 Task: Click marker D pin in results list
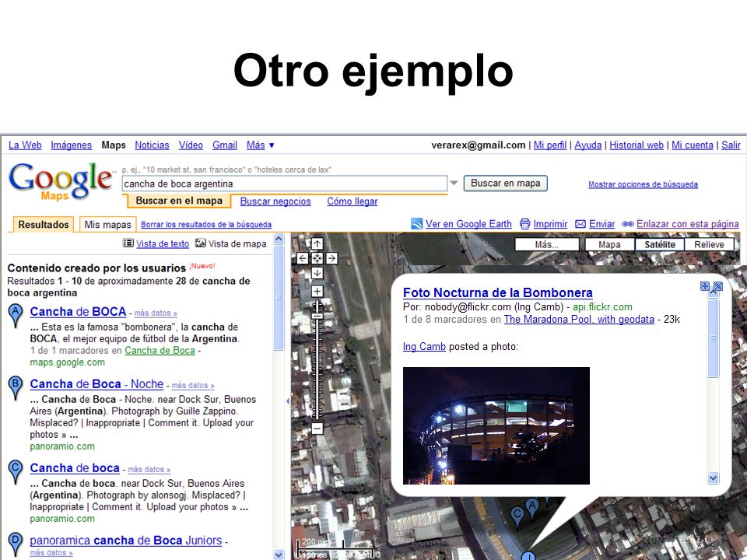point(16,544)
